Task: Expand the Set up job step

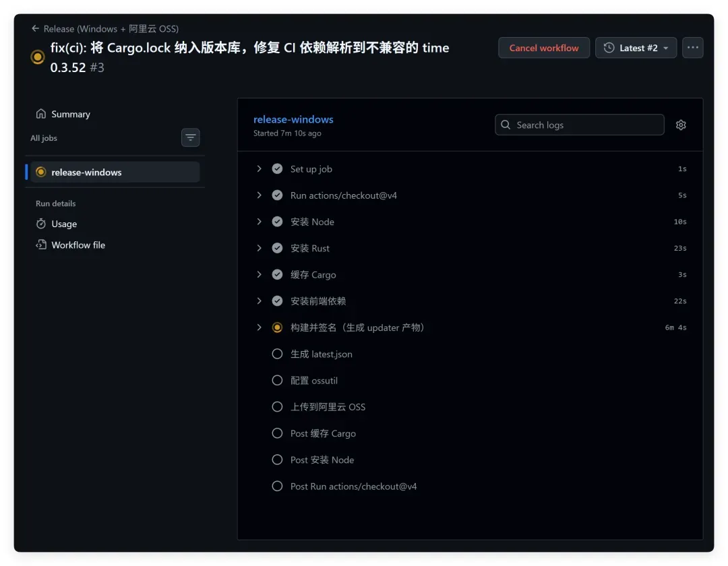Action: point(259,169)
